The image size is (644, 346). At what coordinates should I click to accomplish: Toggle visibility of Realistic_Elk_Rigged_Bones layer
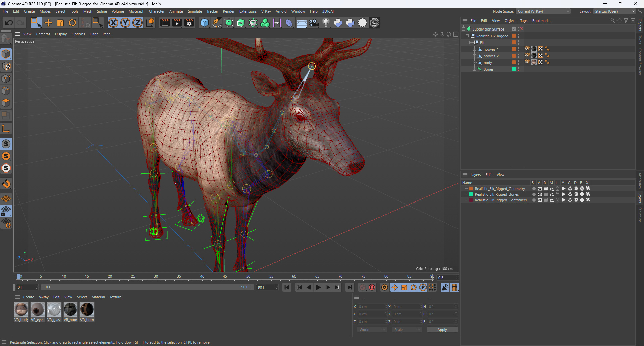click(x=540, y=194)
